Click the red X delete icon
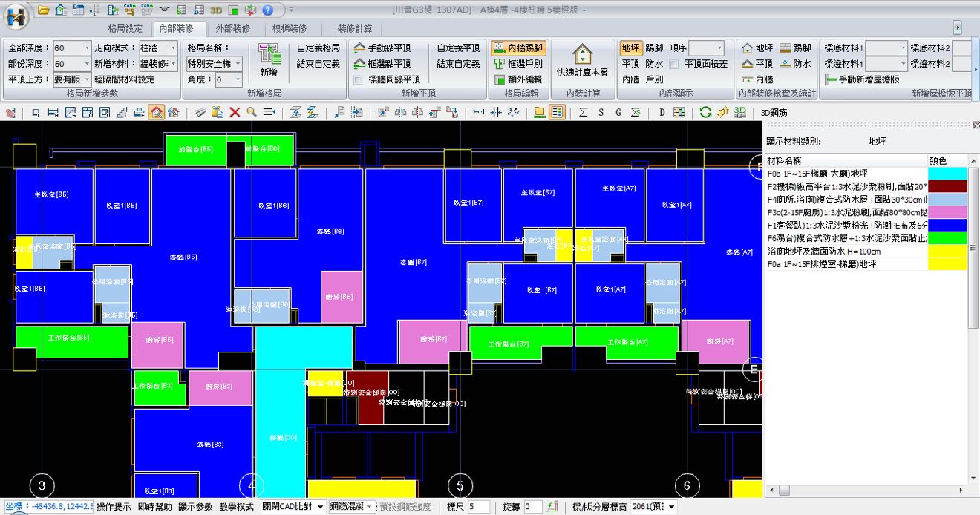Viewport: 980px width, 515px height. click(235, 112)
